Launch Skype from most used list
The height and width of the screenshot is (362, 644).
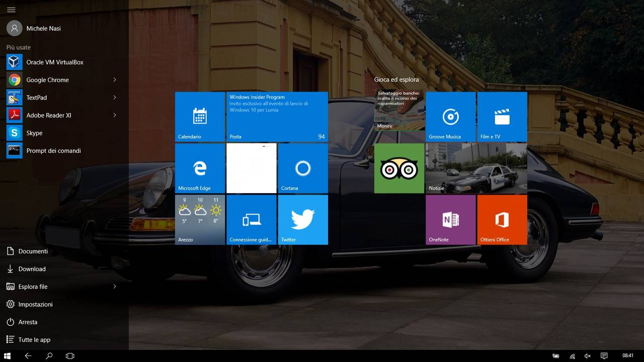[x=34, y=133]
